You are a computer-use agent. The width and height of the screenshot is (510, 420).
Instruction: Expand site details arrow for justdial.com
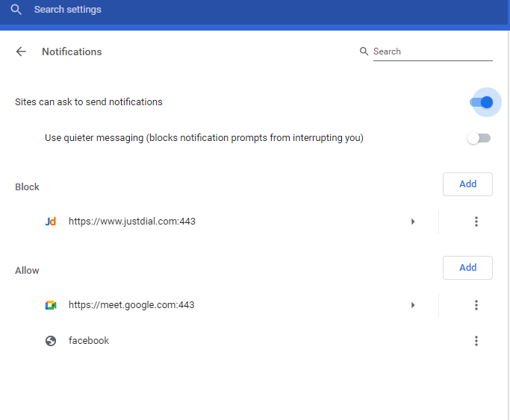[x=413, y=222]
